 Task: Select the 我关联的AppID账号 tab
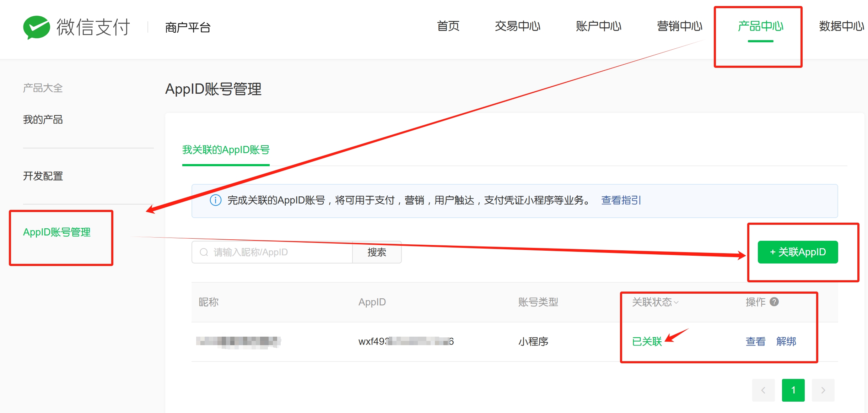(226, 150)
